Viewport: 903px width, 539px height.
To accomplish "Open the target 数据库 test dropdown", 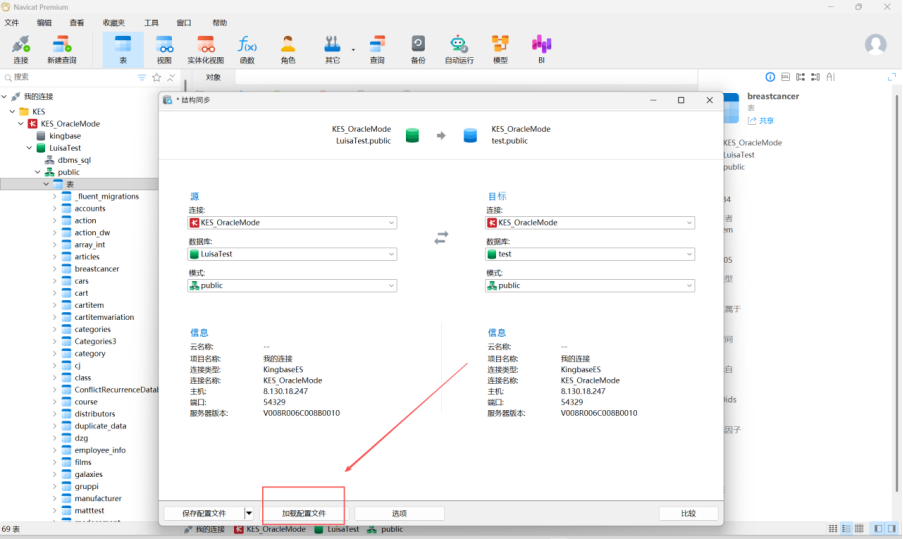I will 589,254.
